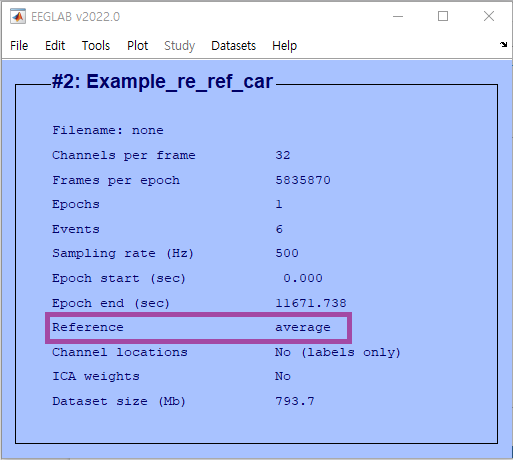Viewport: 513px width, 460px height.
Task: Click the events value '6'
Action: (x=279, y=229)
